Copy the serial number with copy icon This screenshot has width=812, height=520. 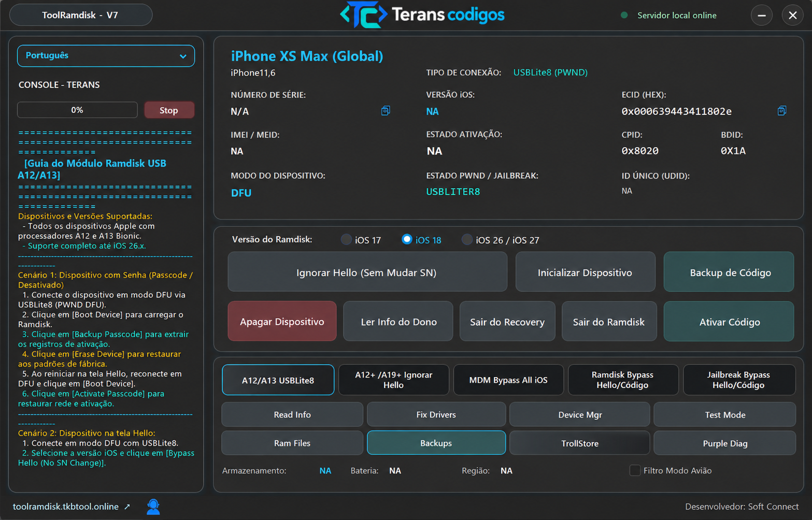pyautogui.click(x=386, y=111)
